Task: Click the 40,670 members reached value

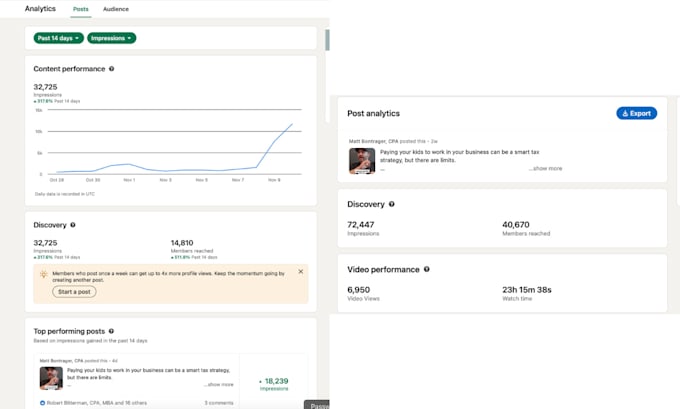Action: point(516,225)
